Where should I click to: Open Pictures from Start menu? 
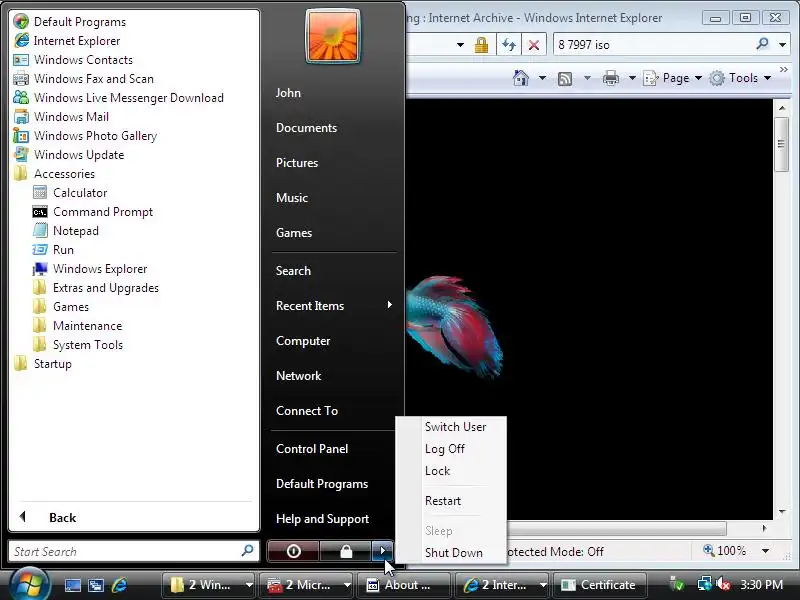pyautogui.click(x=297, y=163)
